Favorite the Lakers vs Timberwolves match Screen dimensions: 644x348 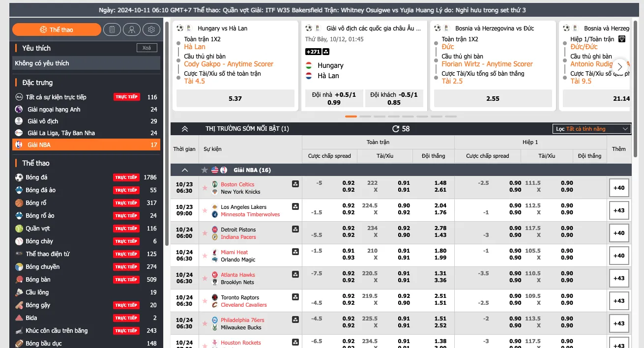205,210
